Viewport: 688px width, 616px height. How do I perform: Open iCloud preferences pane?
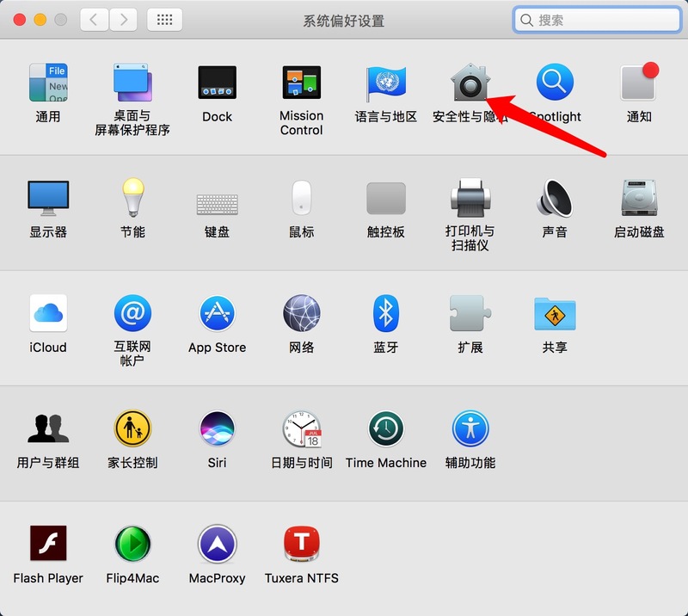coord(48,313)
